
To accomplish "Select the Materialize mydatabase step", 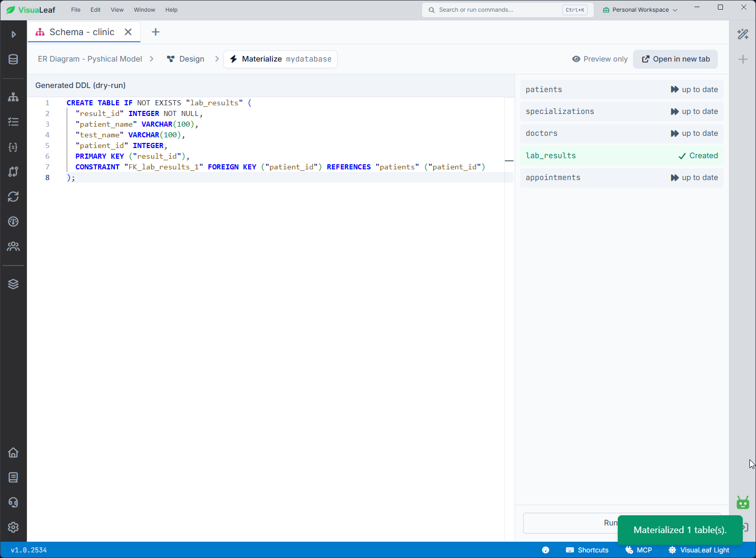I will [x=280, y=59].
